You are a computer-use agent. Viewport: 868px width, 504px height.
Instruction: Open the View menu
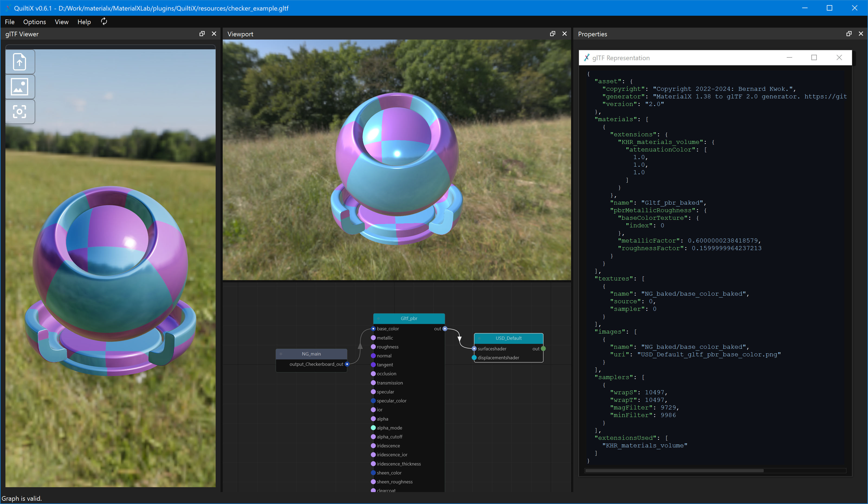point(62,22)
